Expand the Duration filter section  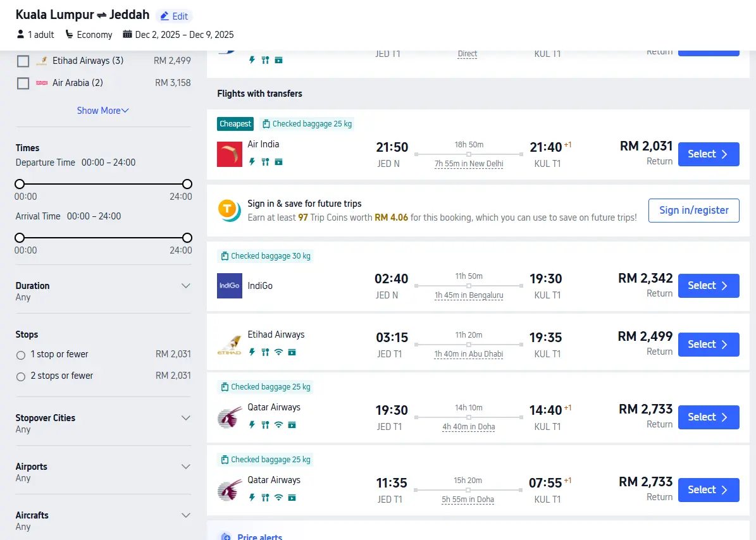[186, 286]
